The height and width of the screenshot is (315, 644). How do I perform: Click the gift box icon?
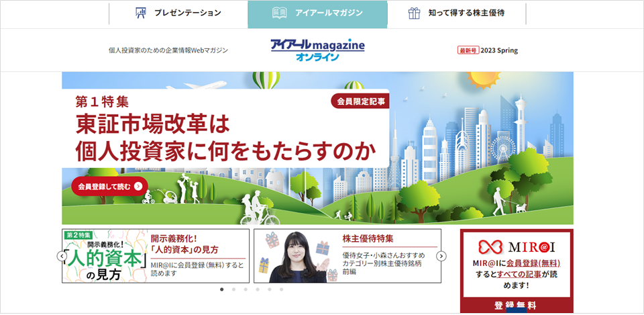(414, 13)
